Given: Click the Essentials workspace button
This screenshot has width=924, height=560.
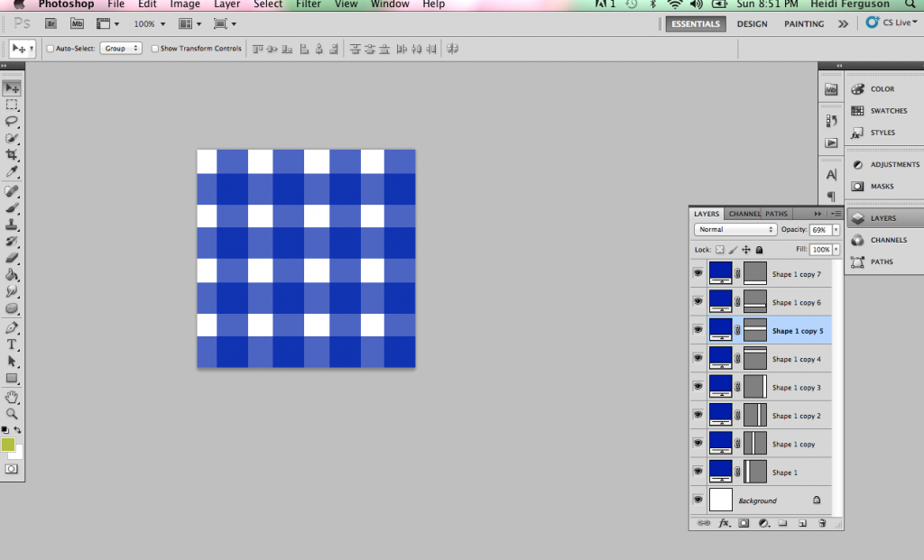Looking at the screenshot, I should 695,23.
